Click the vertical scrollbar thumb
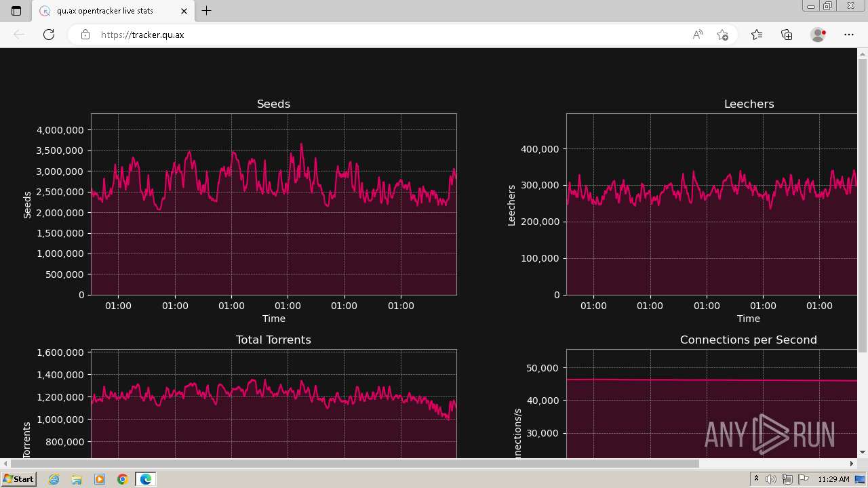Screen dimensions: 868x488 863,205
